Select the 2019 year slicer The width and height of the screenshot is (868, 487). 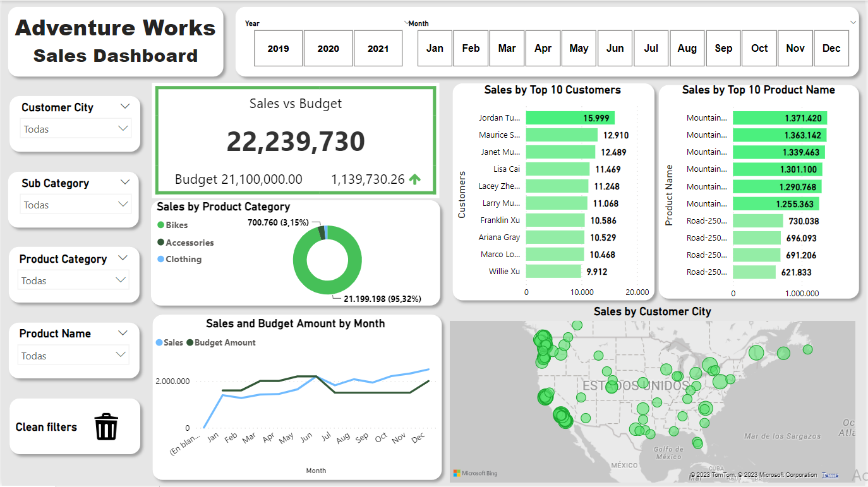click(278, 49)
